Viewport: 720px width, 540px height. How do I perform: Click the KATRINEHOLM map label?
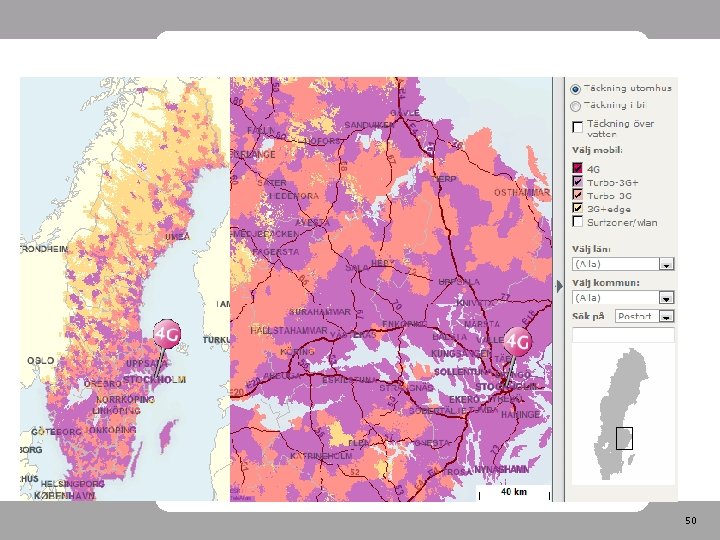pos(321,456)
